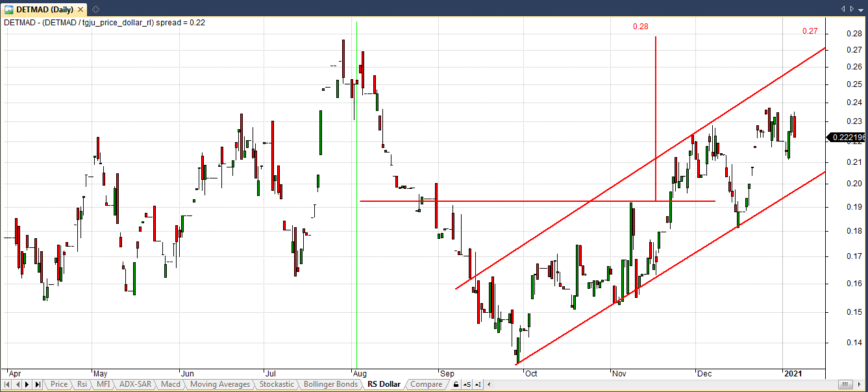
Task: Open the Moving Averages tab
Action: pyautogui.click(x=219, y=384)
